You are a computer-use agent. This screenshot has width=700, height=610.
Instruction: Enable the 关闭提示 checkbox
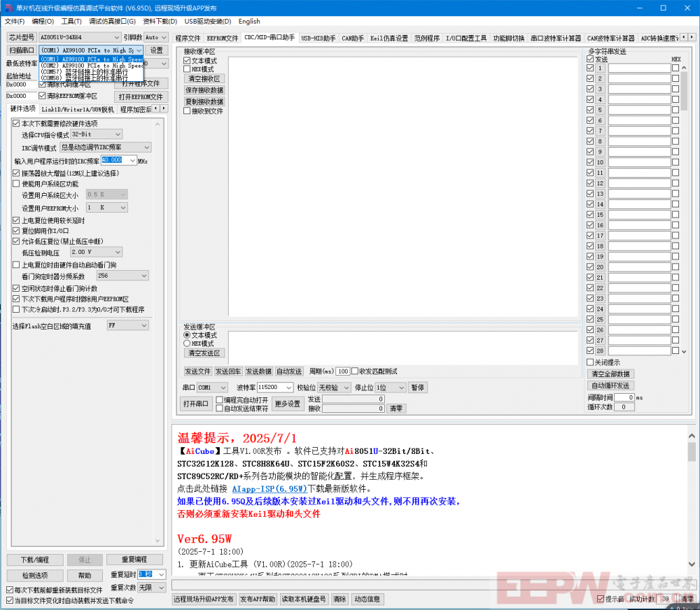[590, 362]
